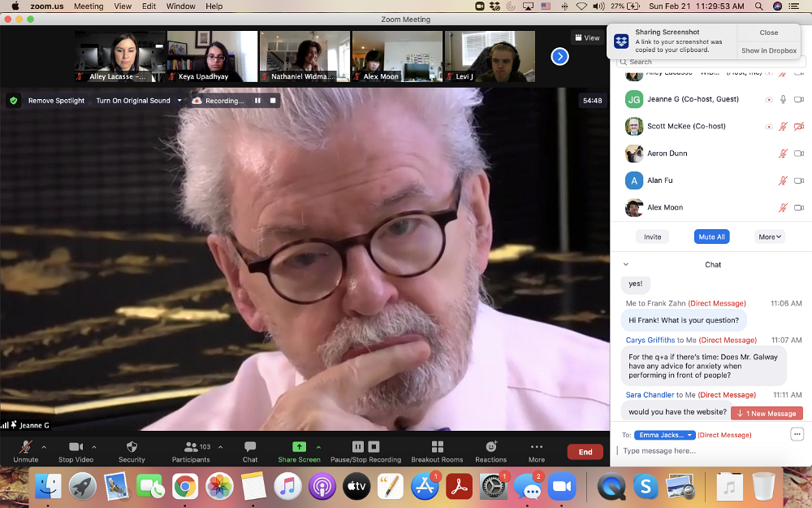Open the Meeting menu in menu bar
The height and width of the screenshot is (508, 812).
coord(89,7)
